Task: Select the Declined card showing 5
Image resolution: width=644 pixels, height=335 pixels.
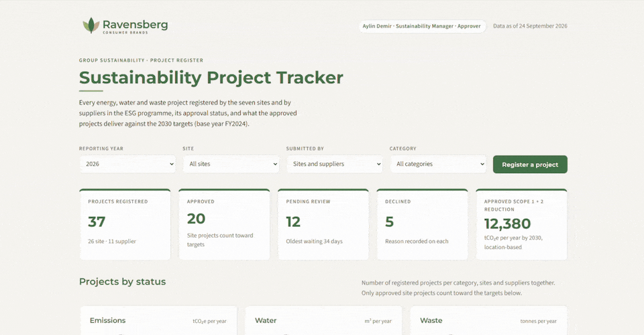Action: pos(422,224)
